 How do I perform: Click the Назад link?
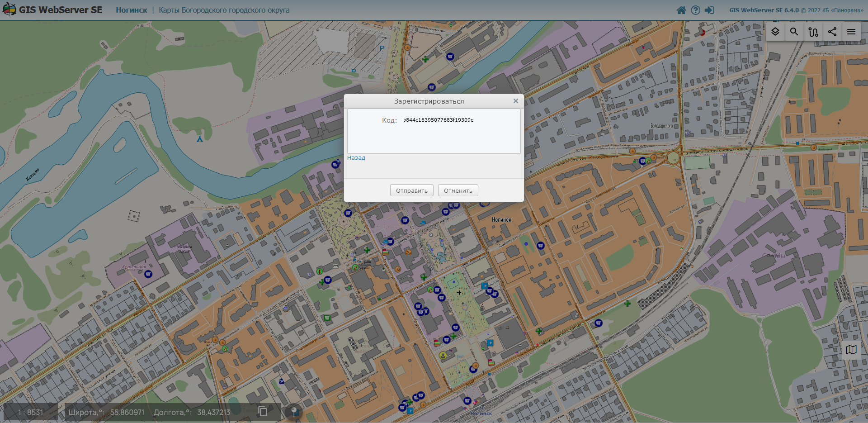coord(356,158)
